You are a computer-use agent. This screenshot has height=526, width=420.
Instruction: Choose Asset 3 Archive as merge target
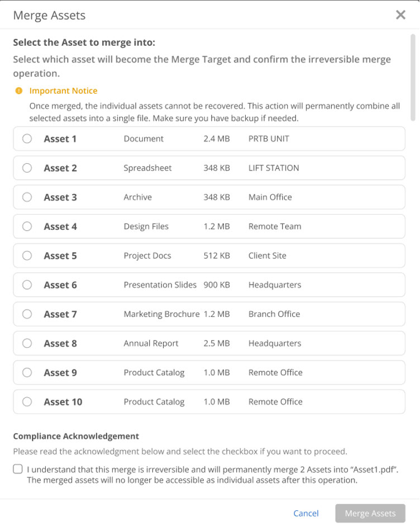(x=27, y=197)
